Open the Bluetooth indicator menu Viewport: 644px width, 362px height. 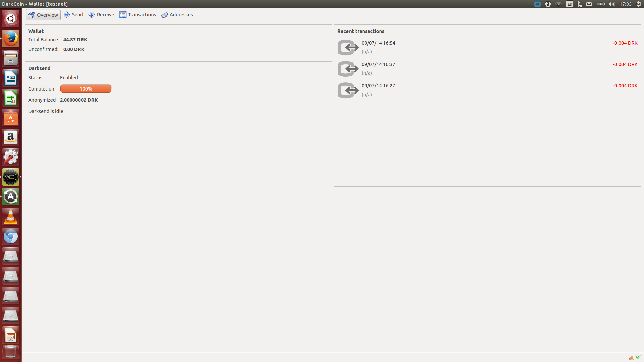point(579,4)
